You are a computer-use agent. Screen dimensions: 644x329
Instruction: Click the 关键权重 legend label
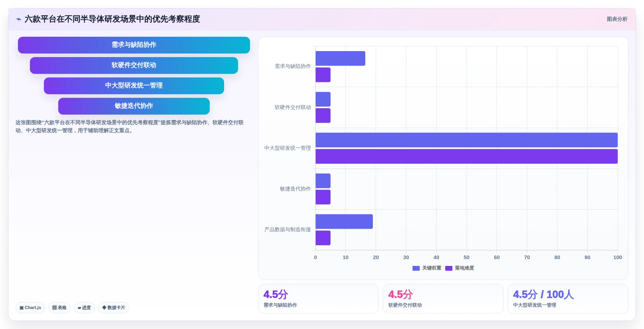(x=432, y=268)
